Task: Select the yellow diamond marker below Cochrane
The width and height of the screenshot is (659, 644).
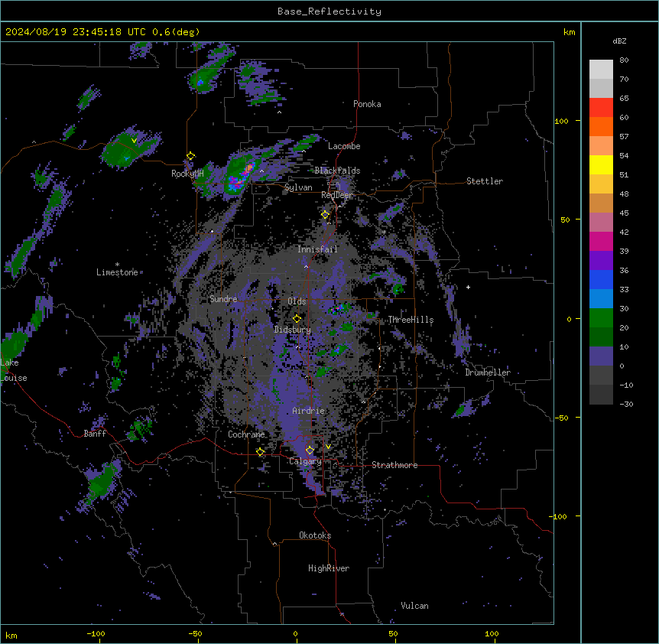Action: 260,452
